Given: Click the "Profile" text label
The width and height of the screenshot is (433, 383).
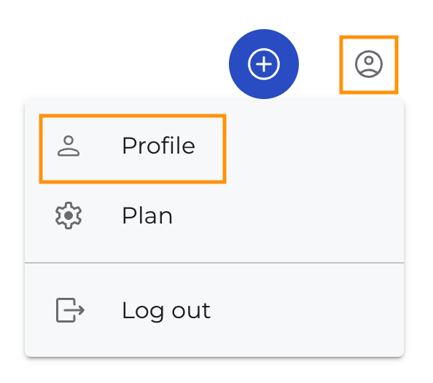Looking at the screenshot, I should [158, 146].
